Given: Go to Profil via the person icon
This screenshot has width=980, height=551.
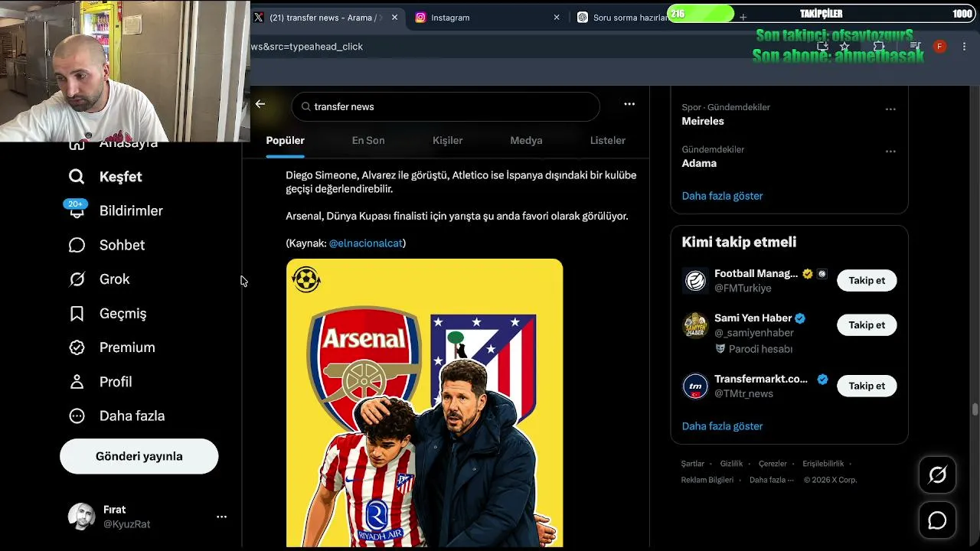Looking at the screenshot, I should click(77, 381).
